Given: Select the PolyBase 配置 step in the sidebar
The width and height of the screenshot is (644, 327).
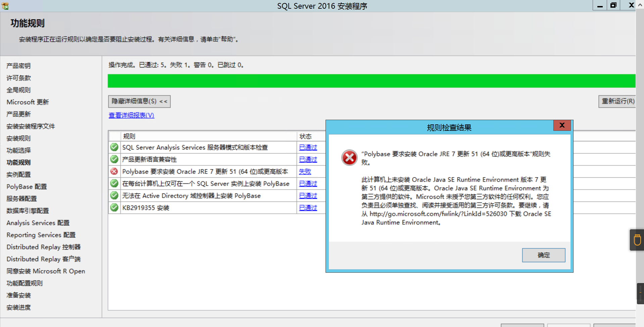Looking at the screenshot, I should pos(27,186).
